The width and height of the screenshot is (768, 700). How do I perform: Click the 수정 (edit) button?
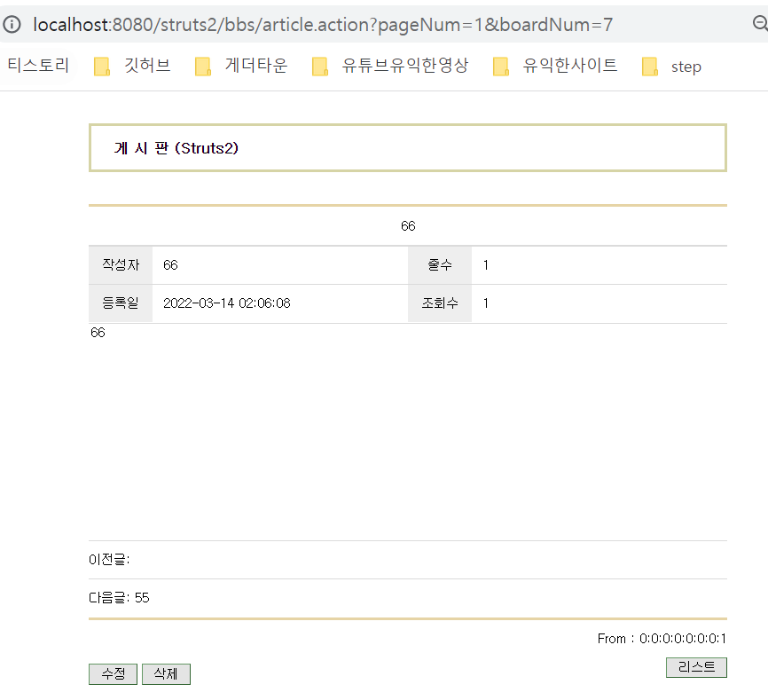coord(114,674)
